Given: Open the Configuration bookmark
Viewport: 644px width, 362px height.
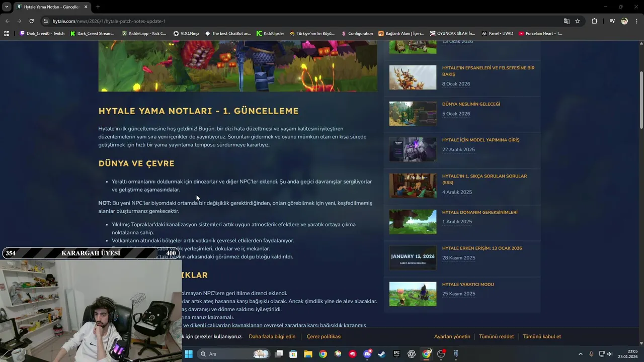Looking at the screenshot, I should tap(357, 33).
